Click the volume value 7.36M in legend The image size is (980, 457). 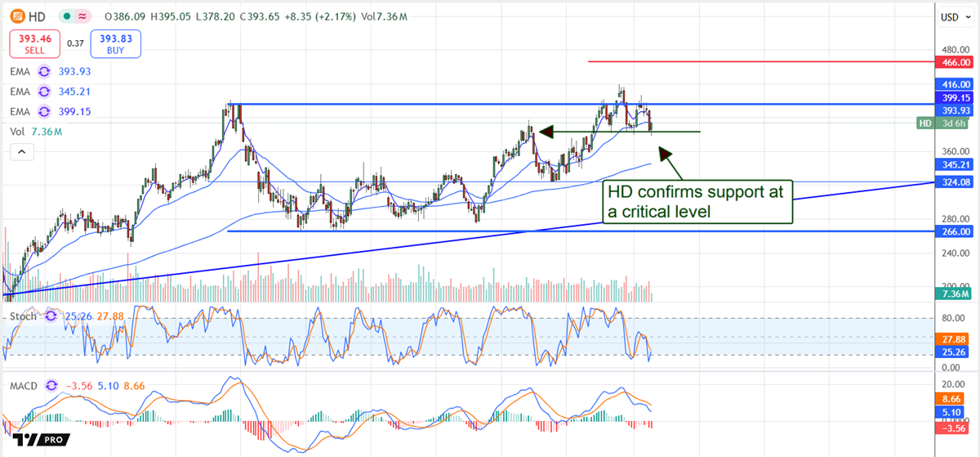point(48,131)
